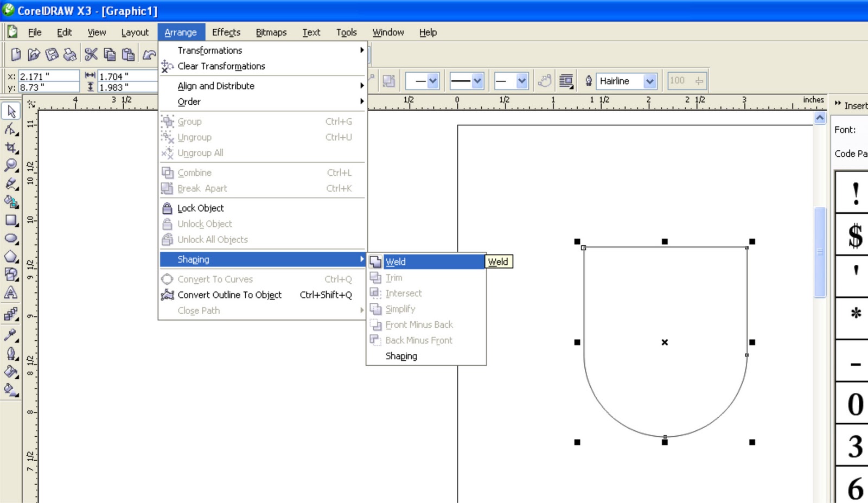Choose Convert Outline To Object
This screenshot has height=503, width=868.
tap(263, 295)
